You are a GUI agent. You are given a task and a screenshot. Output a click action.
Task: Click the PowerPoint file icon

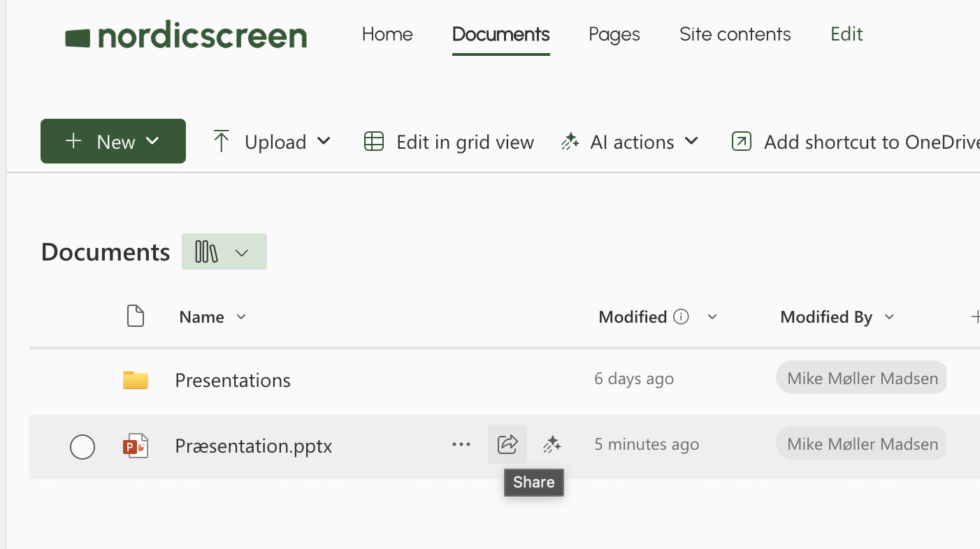click(x=136, y=446)
